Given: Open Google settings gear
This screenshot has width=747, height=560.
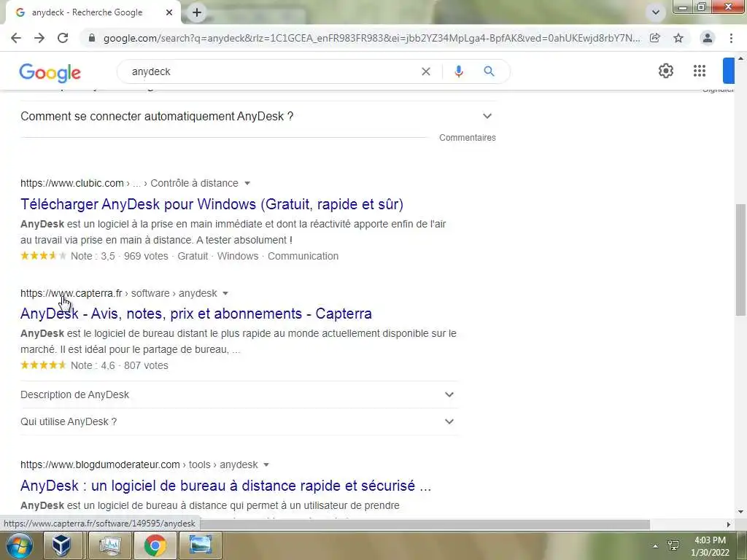Looking at the screenshot, I should [x=665, y=71].
